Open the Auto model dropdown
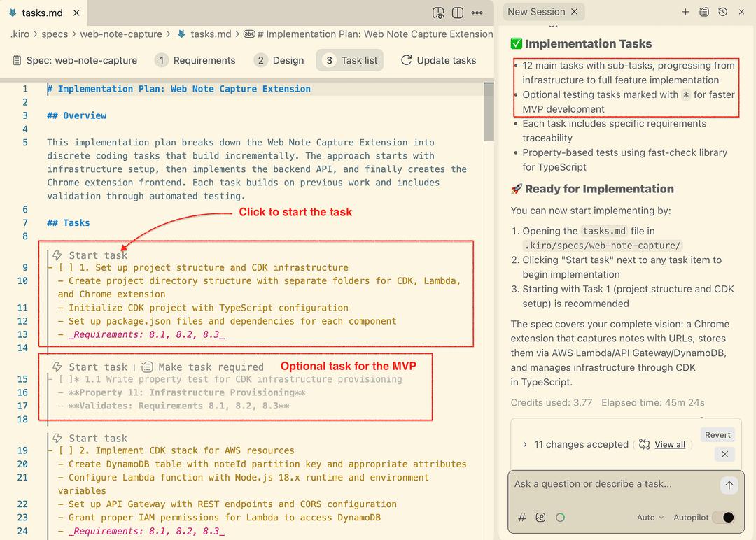This screenshot has height=540, width=756. click(650, 518)
